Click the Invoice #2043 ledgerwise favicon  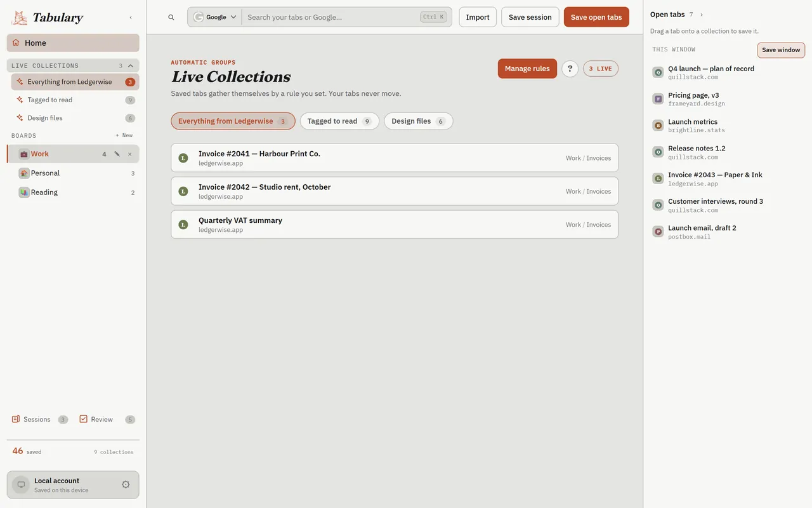click(658, 178)
